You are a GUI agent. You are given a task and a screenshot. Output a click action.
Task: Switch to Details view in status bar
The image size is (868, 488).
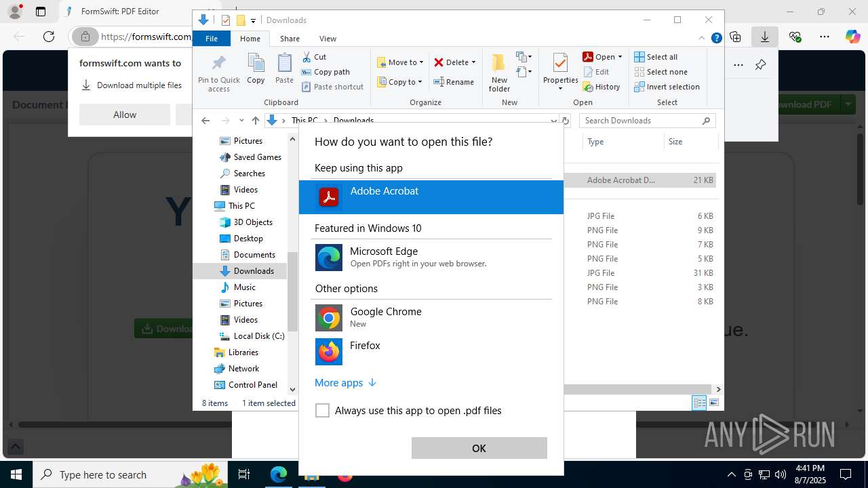click(x=699, y=403)
